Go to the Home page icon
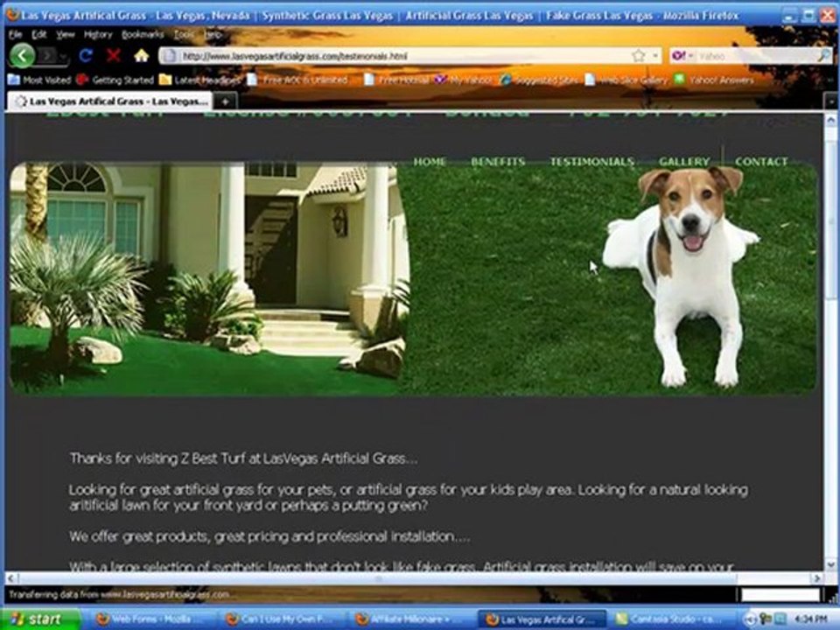Viewport: 840px width, 630px height. point(142,55)
